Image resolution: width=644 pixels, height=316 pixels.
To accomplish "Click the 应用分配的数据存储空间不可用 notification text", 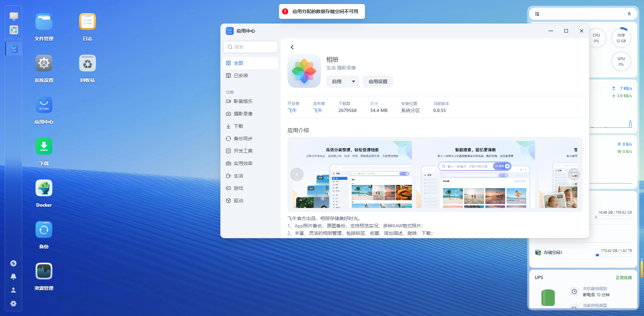I will pyautogui.click(x=325, y=11).
